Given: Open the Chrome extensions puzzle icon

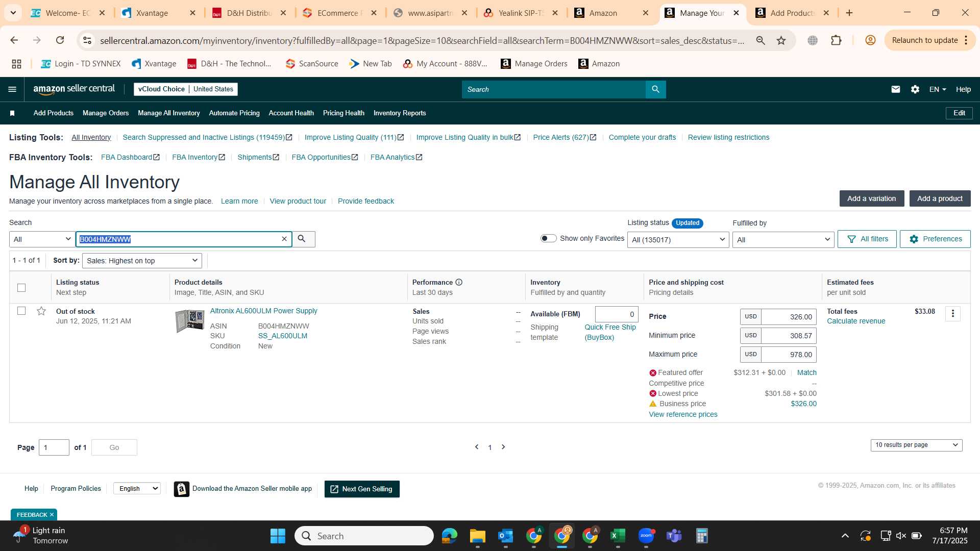Looking at the screenshot, I should 836,40.
